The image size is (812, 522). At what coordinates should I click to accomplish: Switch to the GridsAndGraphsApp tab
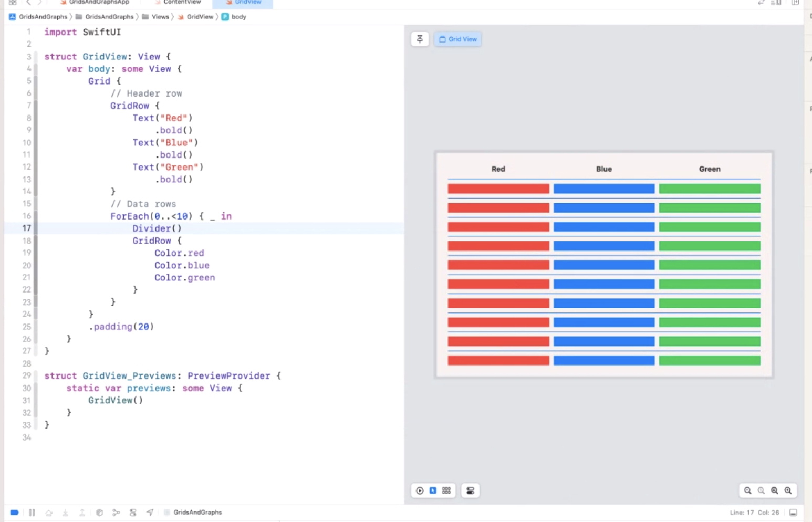pyautogui.click(x=95, y=3)
